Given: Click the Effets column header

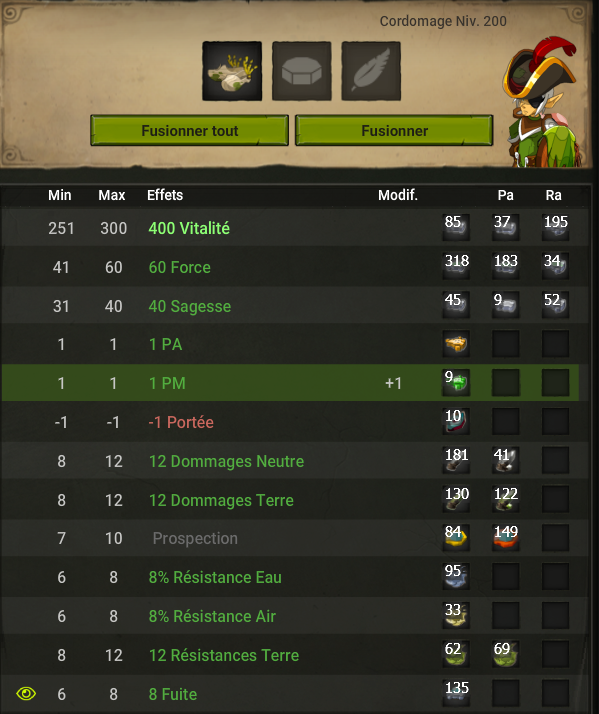Looking at the screenshot, I should click(165, 195).
